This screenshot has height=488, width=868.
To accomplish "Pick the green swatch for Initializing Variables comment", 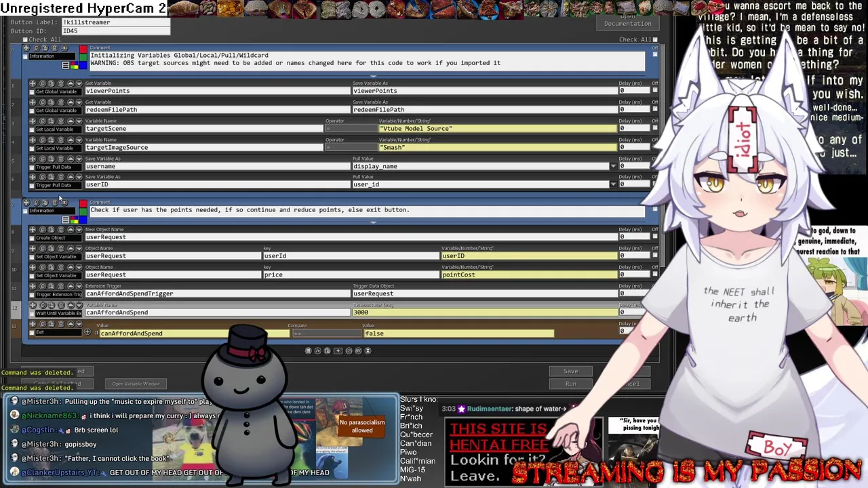I will (83, 57).
